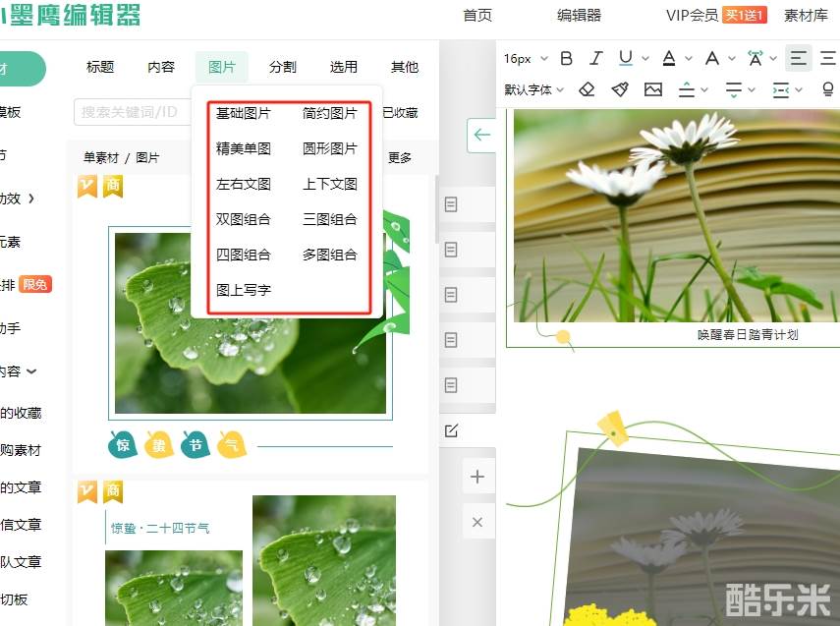Click the lightbulb icon in toolbar
This screenshot has width=840, height=626.
(x=827, y=89)
